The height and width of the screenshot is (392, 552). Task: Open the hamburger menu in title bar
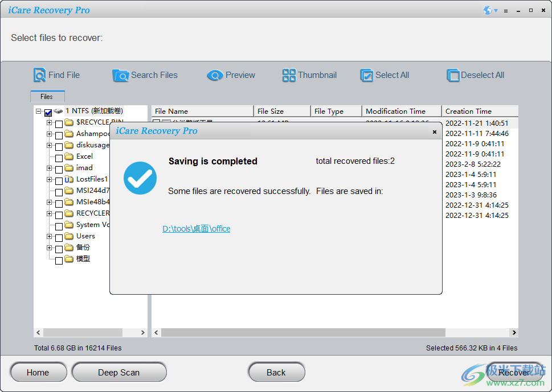point(505,10)
